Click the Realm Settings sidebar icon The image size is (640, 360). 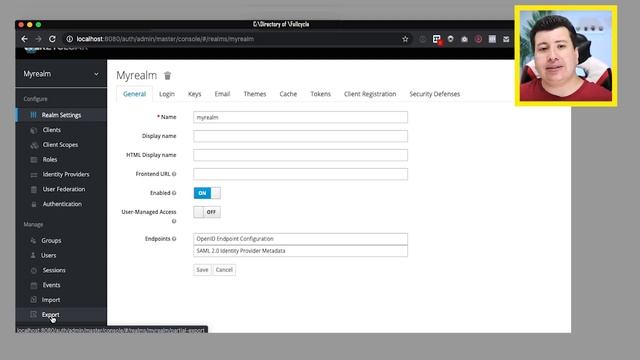tap(33, 115)
